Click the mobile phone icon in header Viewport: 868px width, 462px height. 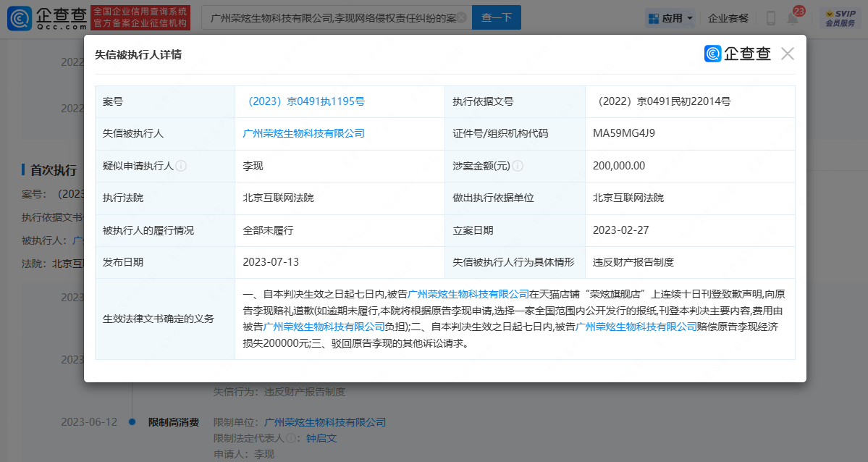pyautogui.click(x=770, y=18)
